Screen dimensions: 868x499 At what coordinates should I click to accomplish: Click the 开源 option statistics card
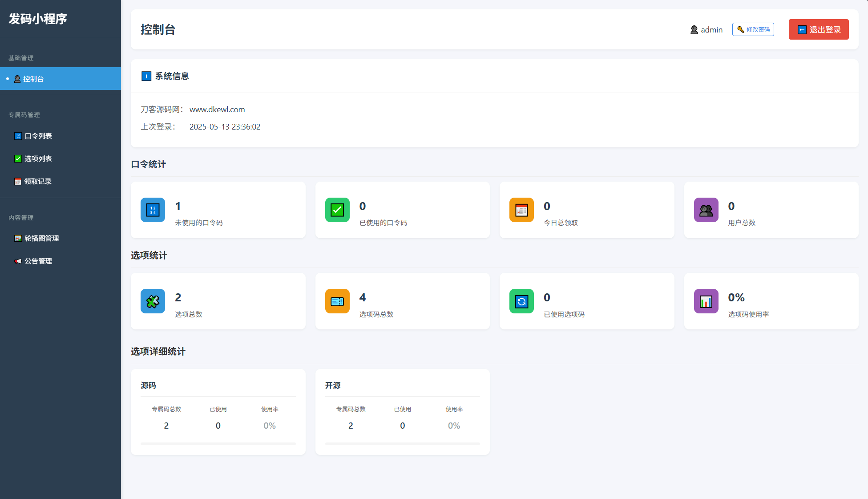pos(402,411)
